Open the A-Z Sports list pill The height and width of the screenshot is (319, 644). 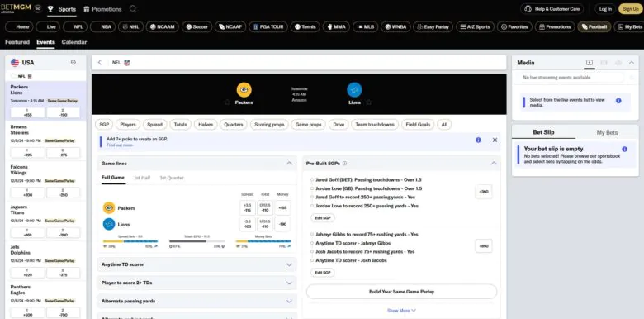pos(475,26)
